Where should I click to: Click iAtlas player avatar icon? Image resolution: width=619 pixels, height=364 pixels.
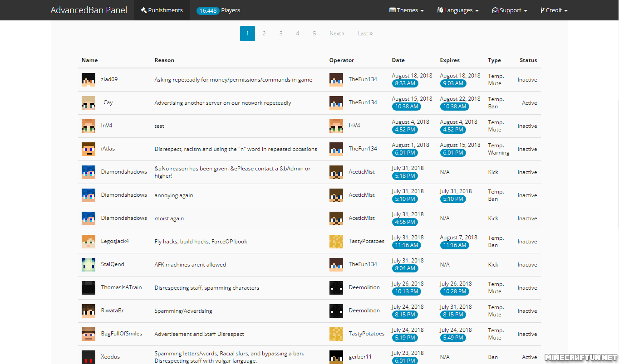(88, 149)
